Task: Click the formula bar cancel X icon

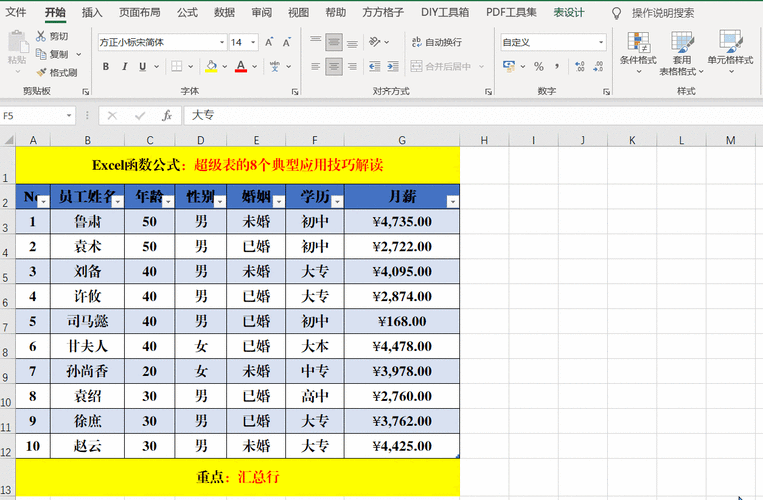Action: 112,116
